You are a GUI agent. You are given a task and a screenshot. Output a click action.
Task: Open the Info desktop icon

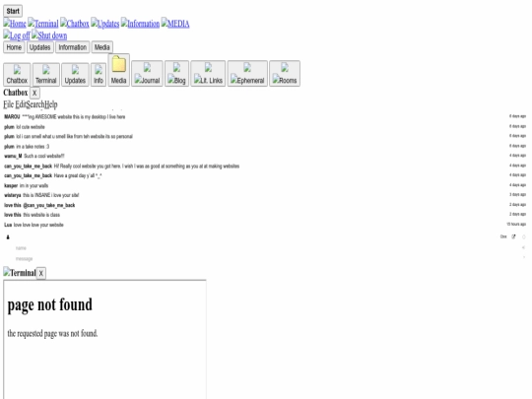[x=99, y=75]
